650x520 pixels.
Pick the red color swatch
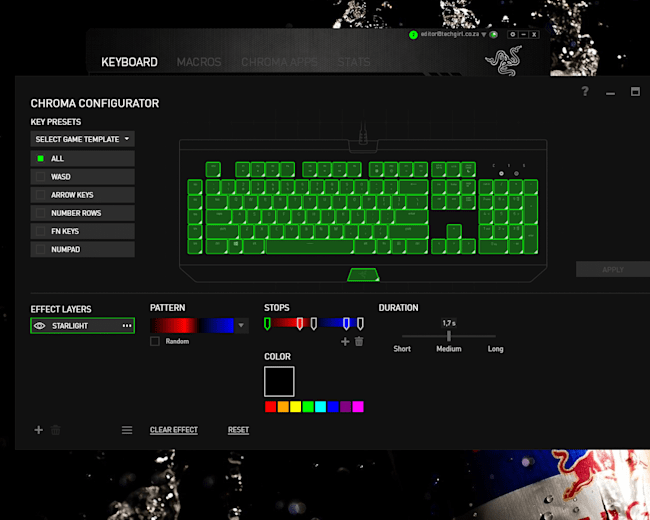pos(271,407)
